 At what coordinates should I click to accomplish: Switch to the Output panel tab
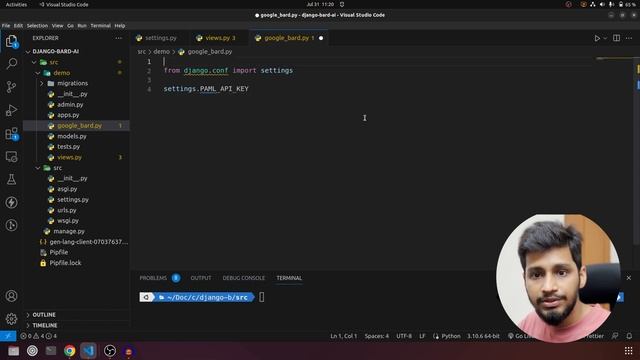(201, 278)
